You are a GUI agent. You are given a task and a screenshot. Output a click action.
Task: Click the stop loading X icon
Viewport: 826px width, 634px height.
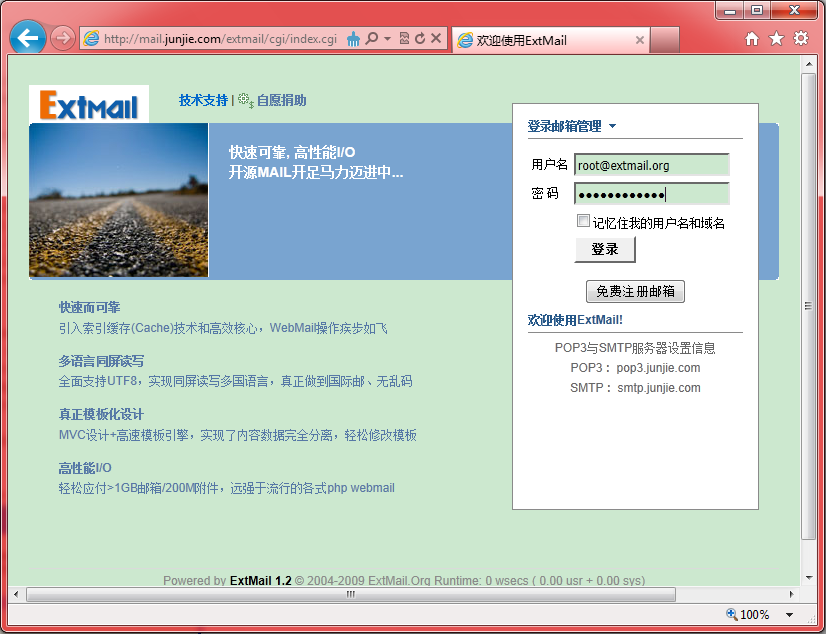click(436, 38)
